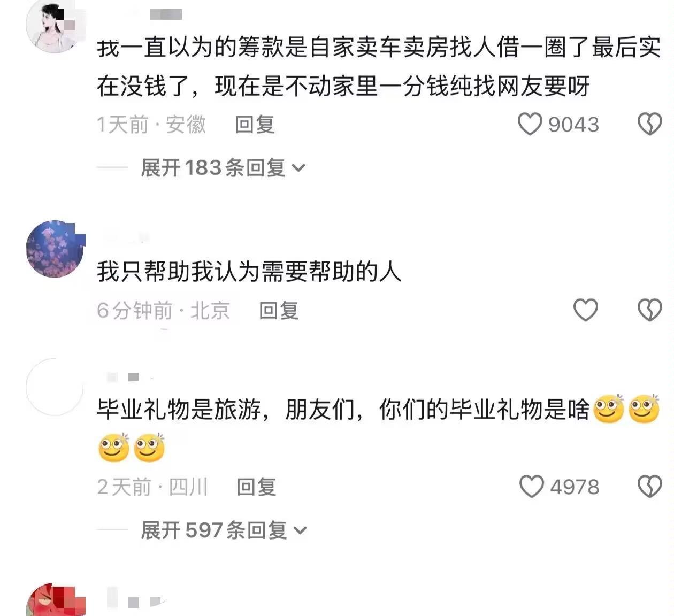The height and width of the screenshot is (616, 674).
Task: Reply to the 四川 graduation gift comment
Action: click(256, 487)
